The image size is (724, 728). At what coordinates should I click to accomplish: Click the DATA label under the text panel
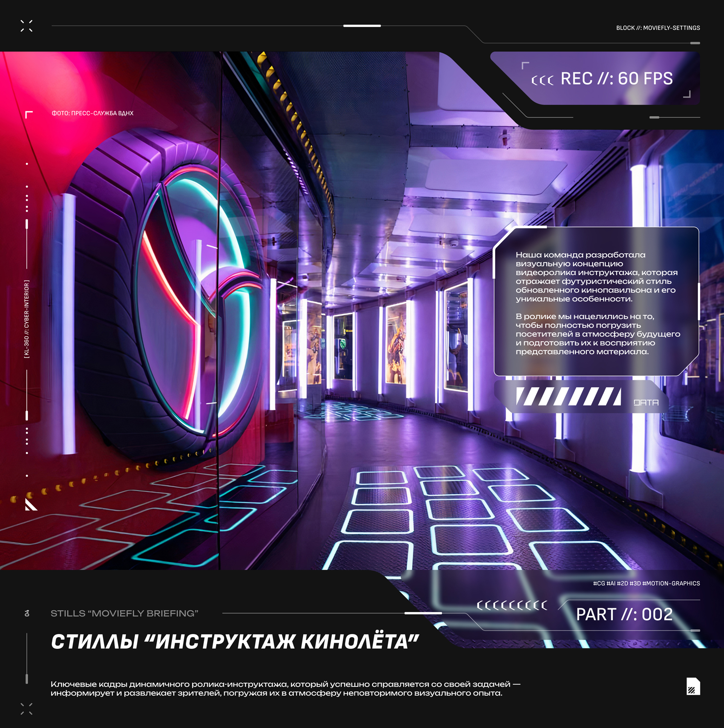(646, 402)
